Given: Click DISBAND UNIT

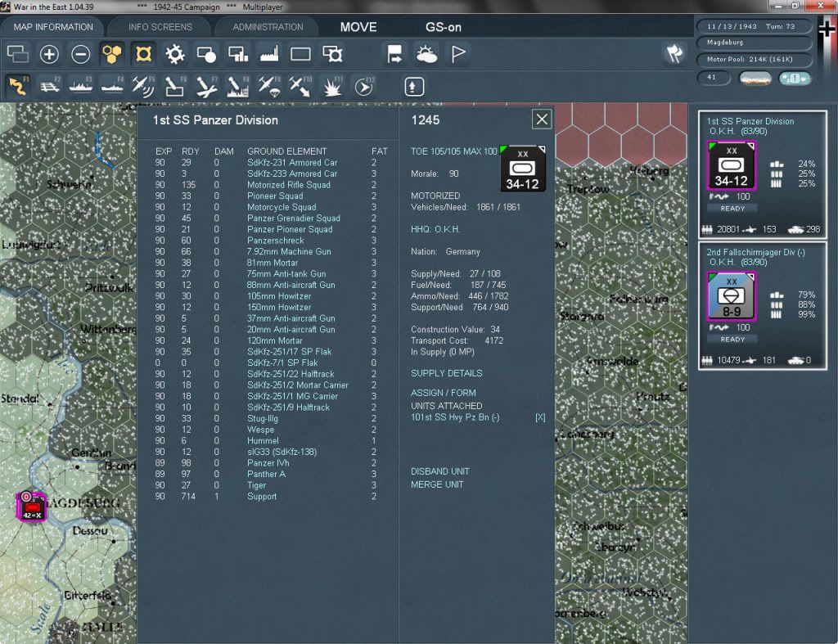Looking at the screenshot, I should point(439,471).
